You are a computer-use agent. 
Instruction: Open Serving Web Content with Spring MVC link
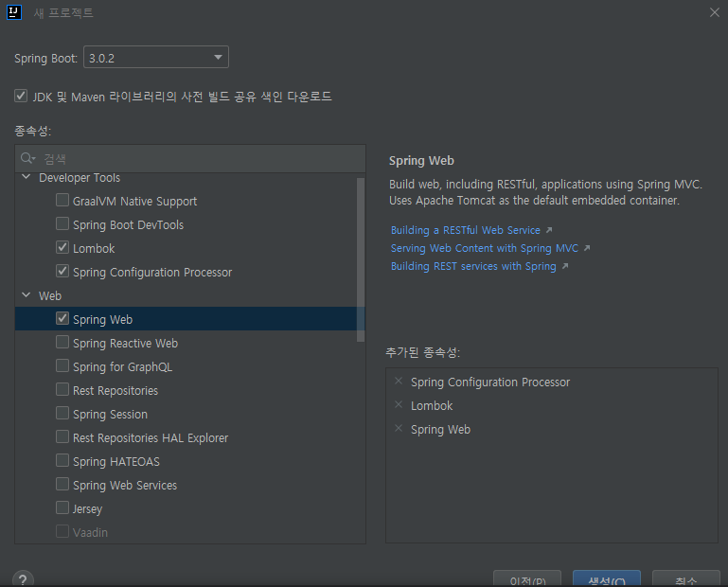[485, 248]
